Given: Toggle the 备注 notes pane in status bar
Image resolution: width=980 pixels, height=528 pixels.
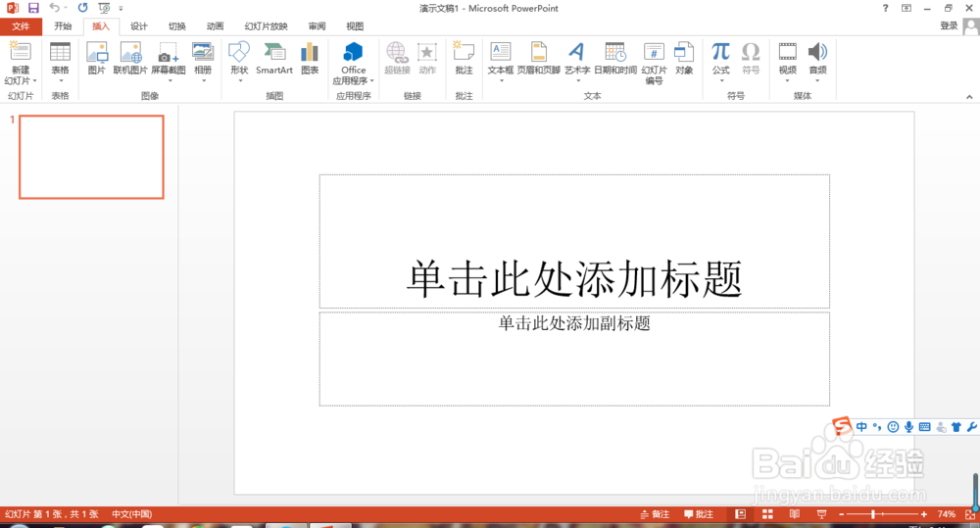Looking at the screenshot, I should coord(655,514).
